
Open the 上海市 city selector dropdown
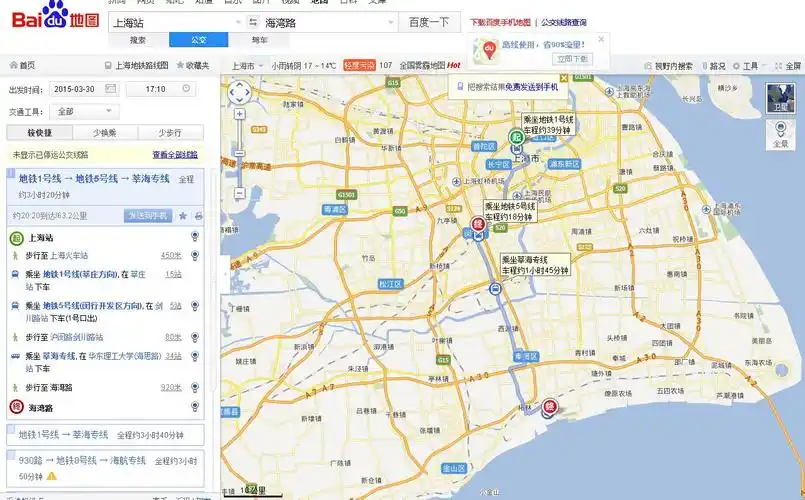247,66
